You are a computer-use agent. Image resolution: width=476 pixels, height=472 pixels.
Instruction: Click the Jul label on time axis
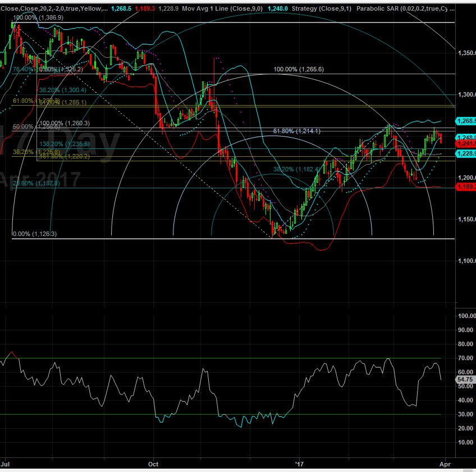7,465
